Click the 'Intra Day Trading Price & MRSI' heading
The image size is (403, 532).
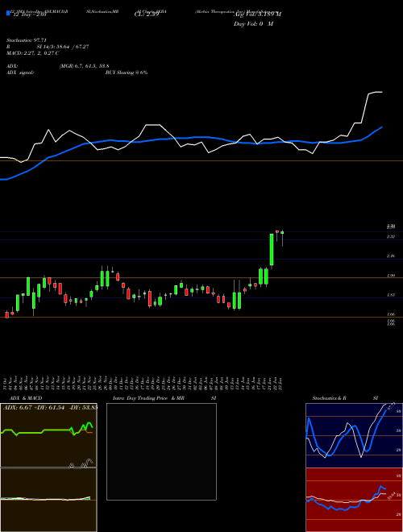(164, 398)
